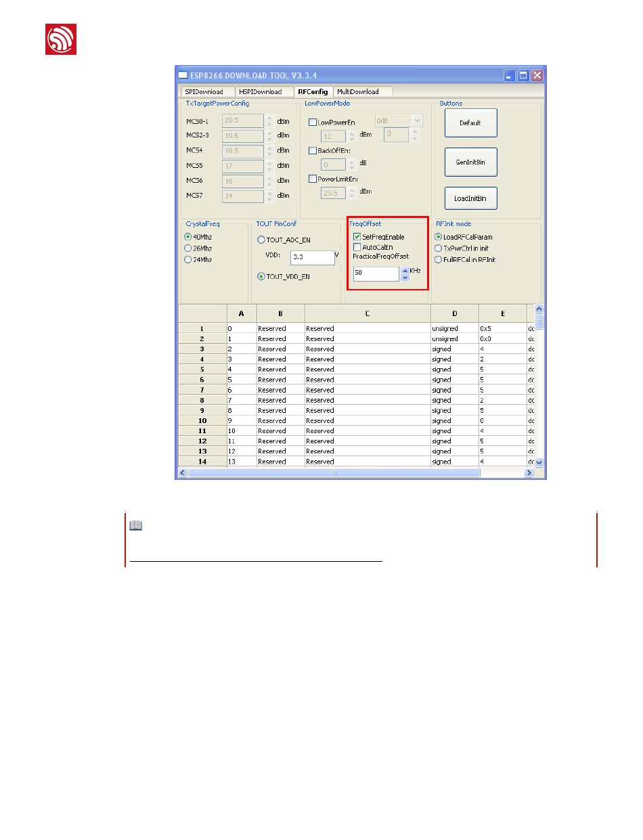643x840 pixels.
Task: Enable the AutoCalEn checkbox
Action: pyautogui.click(x=357, y=247)
